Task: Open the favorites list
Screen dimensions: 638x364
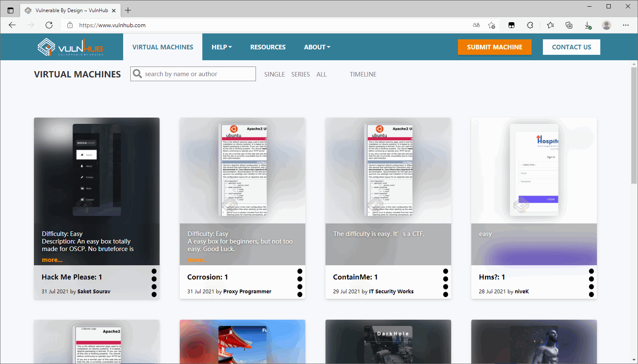Action: point(550,25)
